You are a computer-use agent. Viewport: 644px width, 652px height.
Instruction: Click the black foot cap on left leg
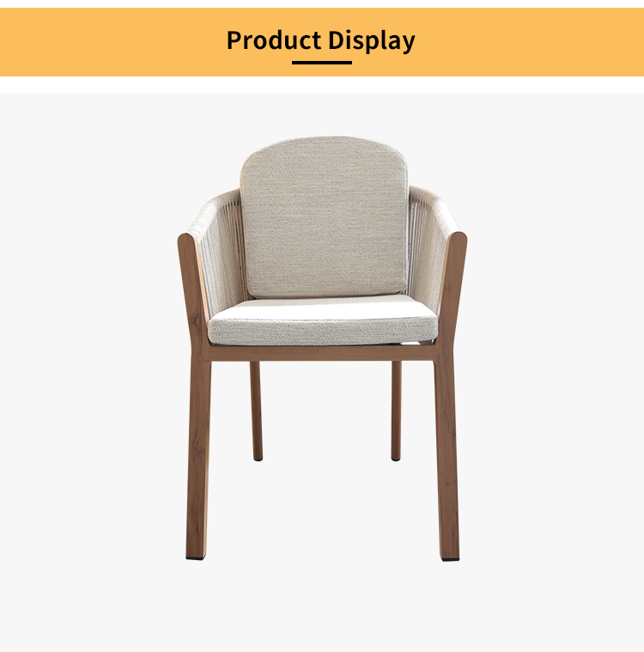(195, 558)
